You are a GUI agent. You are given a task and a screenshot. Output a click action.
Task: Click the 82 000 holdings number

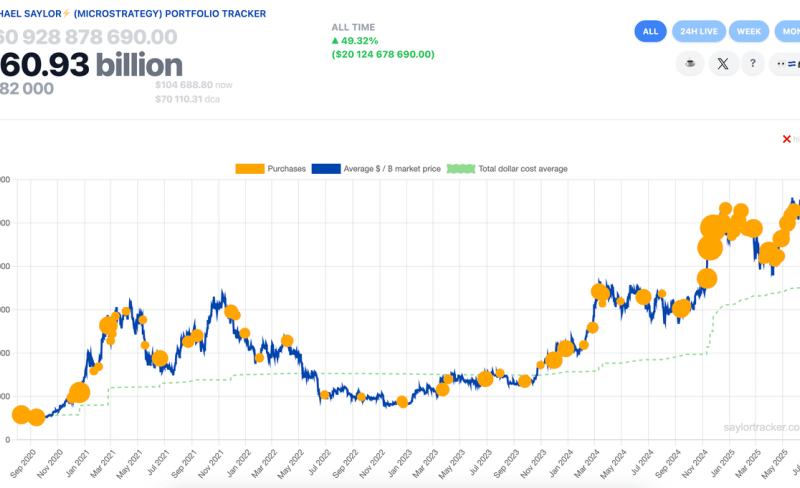(x=27, y=88)
